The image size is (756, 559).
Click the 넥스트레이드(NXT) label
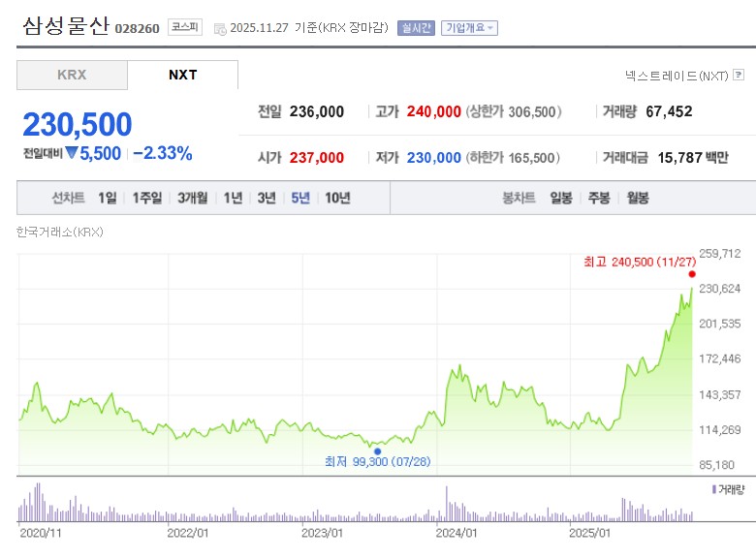pyautogui.click(x=677, y=76)
